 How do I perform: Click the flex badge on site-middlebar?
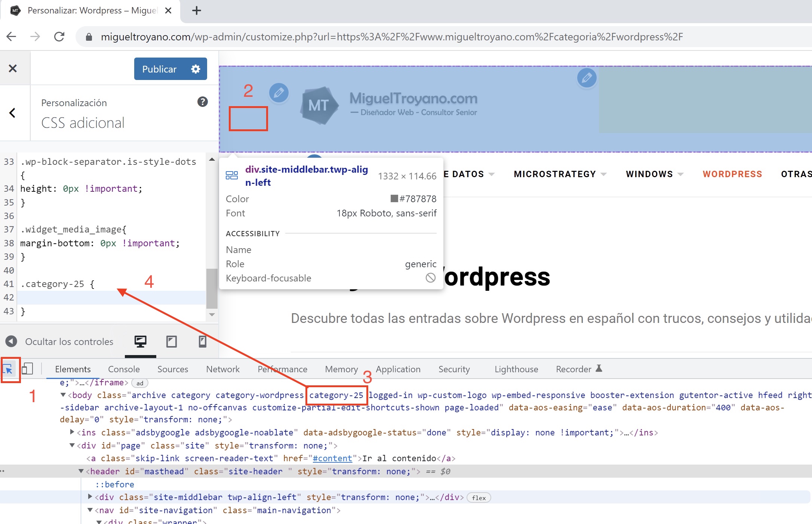(479, 498)
